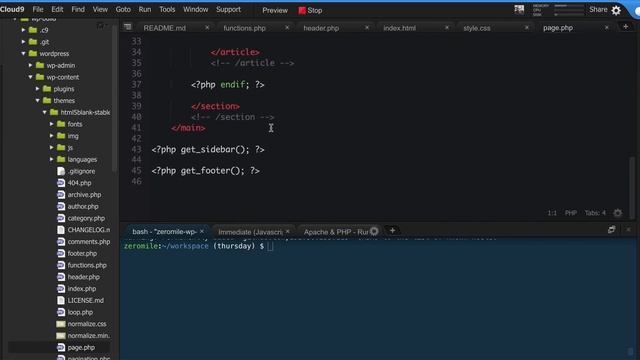Screen dimensions: 640x360
Task: Open author.php in file tree
Action: click(83, 207)
